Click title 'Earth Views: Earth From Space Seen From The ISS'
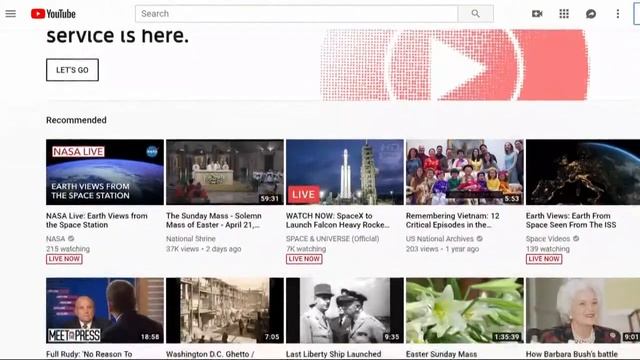The height and width of the screenshot is (360, 640). click(571, 220)
